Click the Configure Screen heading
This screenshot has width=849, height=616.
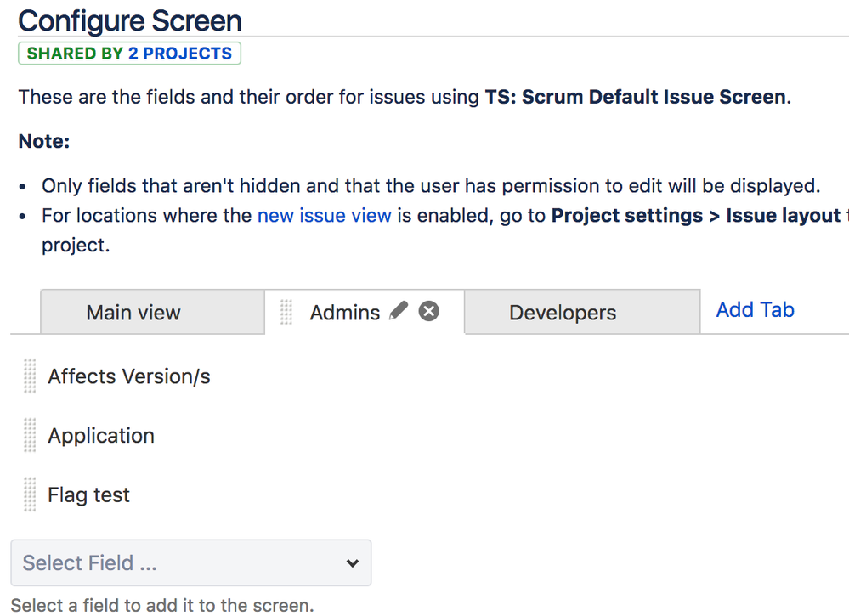tap(129, 20)
